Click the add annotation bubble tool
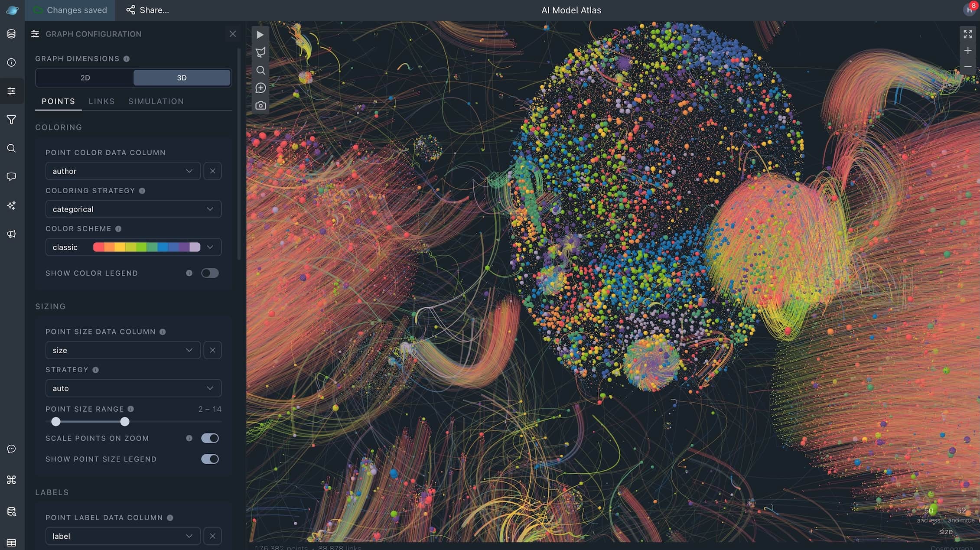 (260, 88)
